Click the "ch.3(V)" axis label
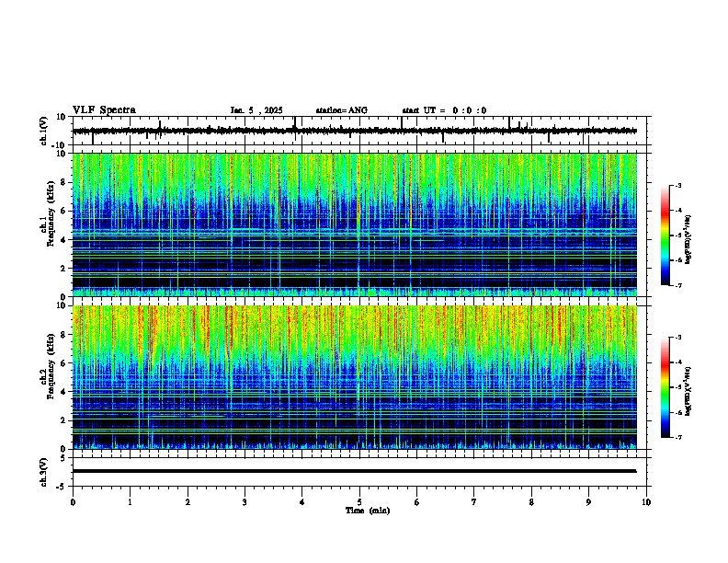This screenshot has width=728, height=563. (44, 472)
